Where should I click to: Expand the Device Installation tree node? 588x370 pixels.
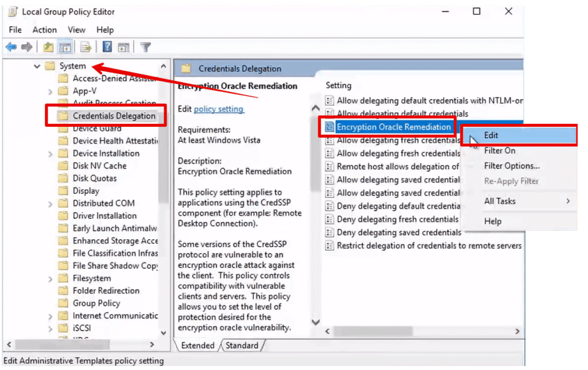(51, 153)
